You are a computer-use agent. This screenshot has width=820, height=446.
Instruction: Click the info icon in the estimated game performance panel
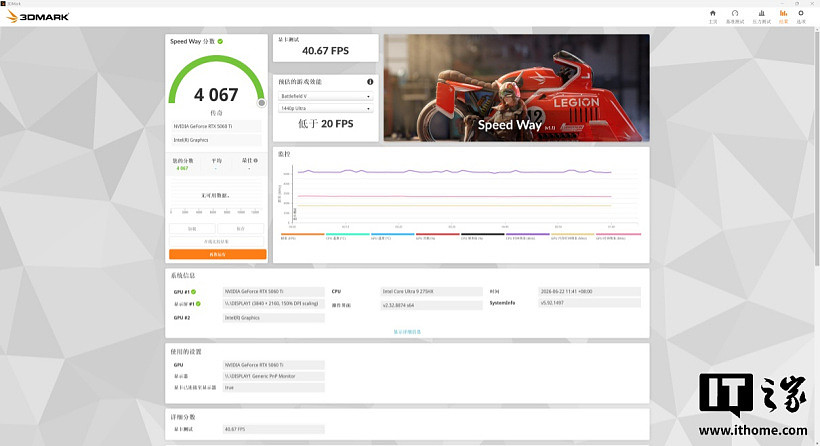pyautogui.click(x=370, y=82)
